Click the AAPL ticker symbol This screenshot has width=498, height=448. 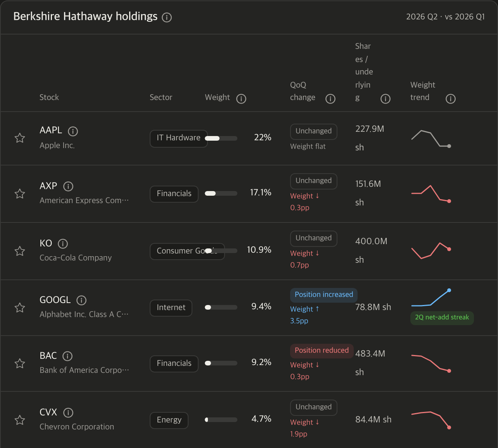point(51,130)
